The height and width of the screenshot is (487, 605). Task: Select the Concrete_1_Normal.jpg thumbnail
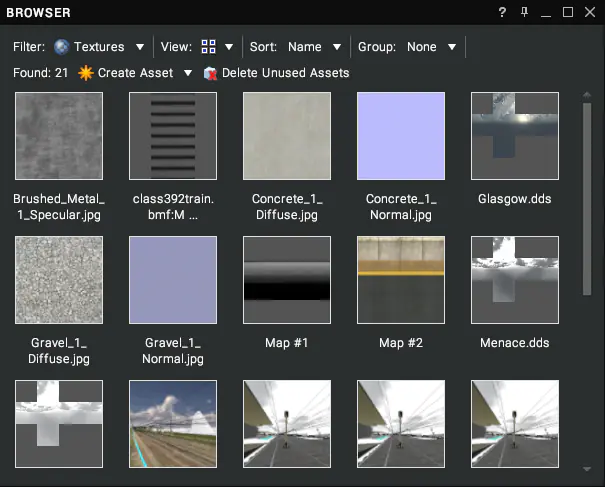[x=401, y=136]
